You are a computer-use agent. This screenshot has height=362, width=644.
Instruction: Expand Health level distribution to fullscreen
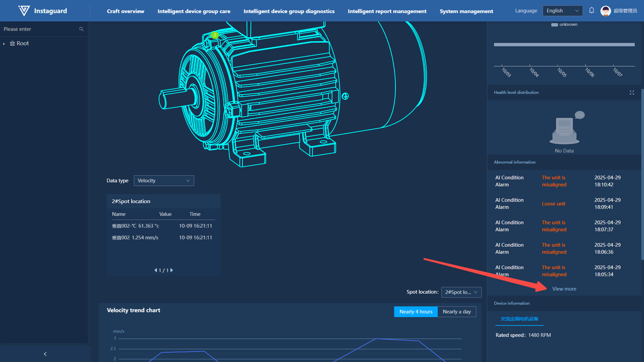(x=632, y=93)
